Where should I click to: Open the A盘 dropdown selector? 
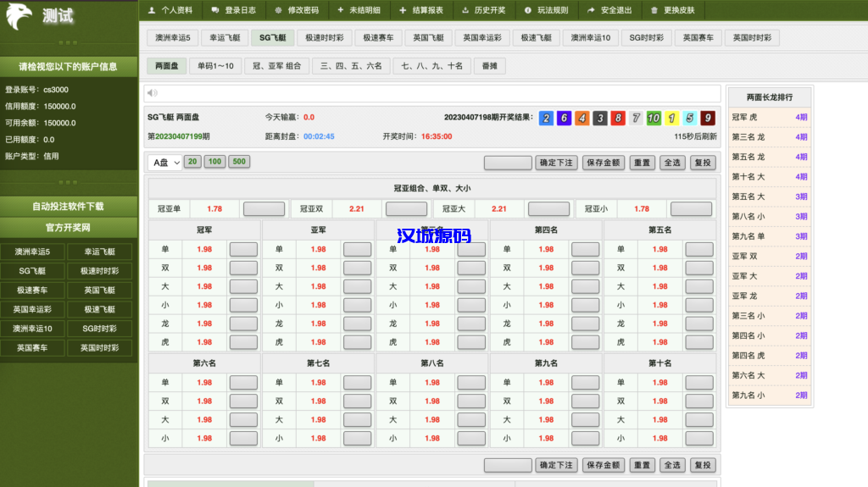(165, 162)
